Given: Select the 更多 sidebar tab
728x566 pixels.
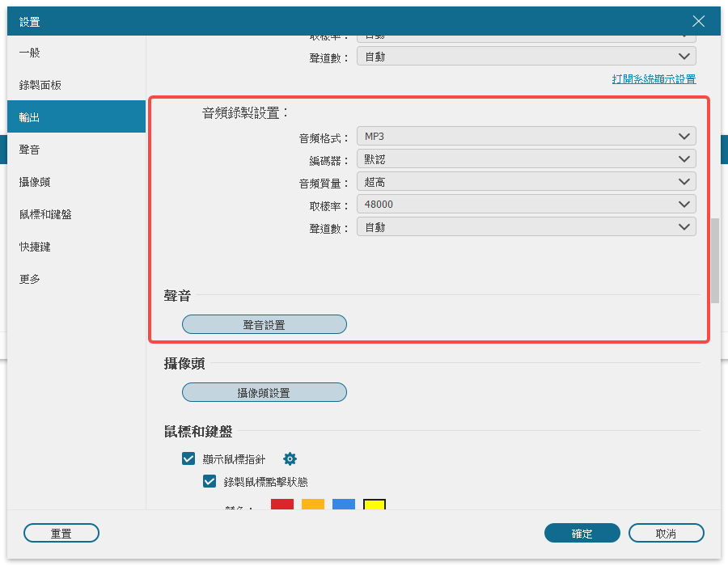Looking at the screenshot, I should (x=77, y=279).
